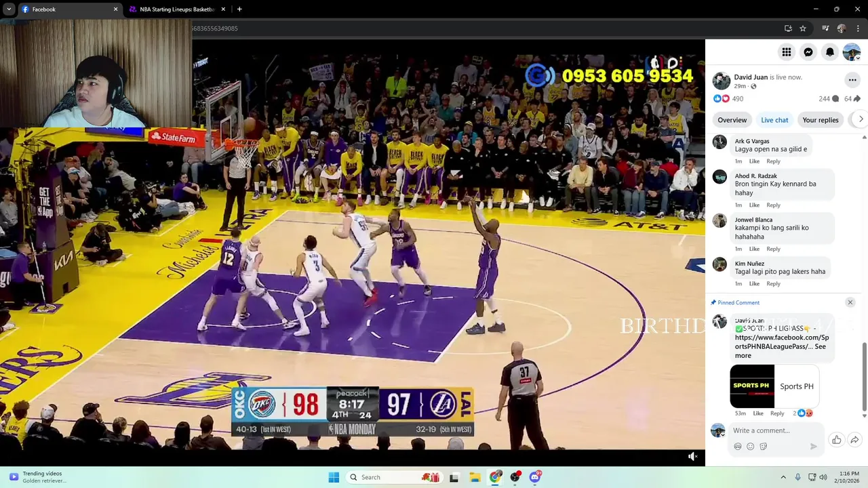This screenshot has width=868, height=488.
Task: Bookmark this page with the star
Action: pyautogui.click(x=803, y=28)
